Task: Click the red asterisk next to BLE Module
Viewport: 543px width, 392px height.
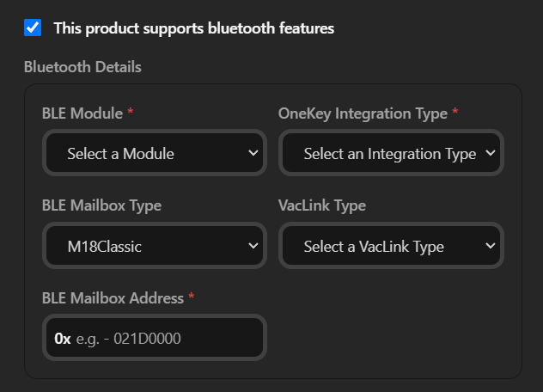Action: coord(131,111)
